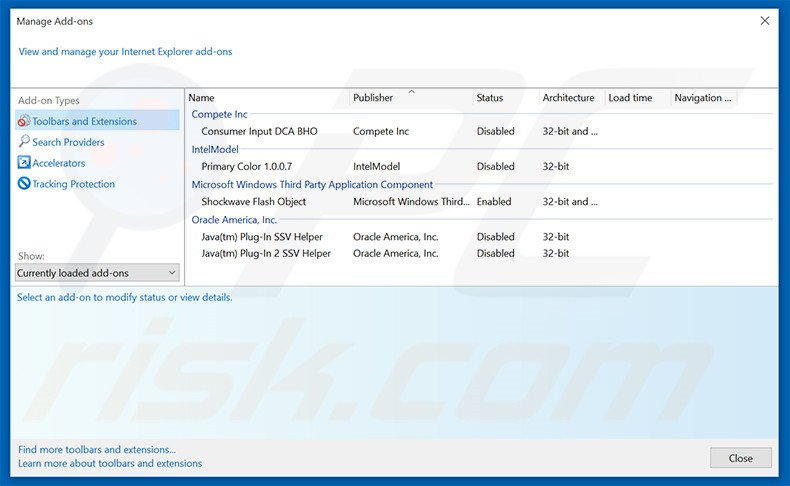
Task: Click the Navigation column header
Action: [704, 98]
